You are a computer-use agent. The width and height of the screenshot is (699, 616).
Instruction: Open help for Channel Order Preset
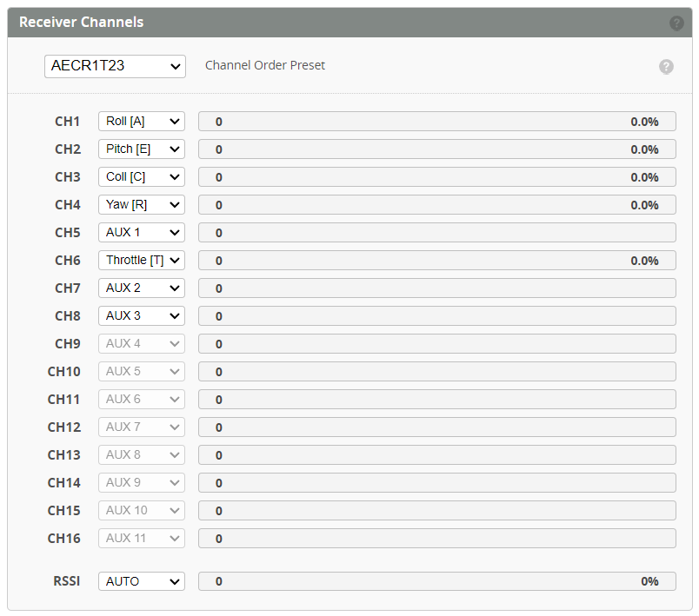point(666,66)
